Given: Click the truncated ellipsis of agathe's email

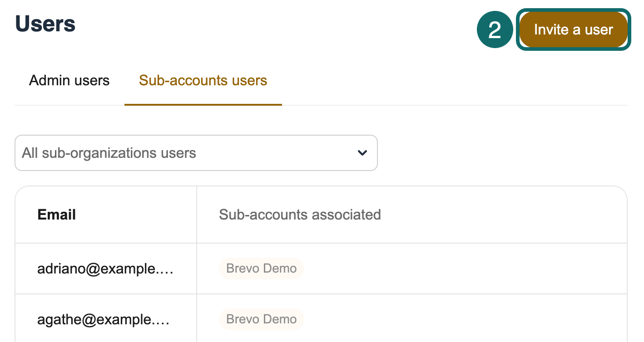Looking at the screenshot, I should (x=164, y=321).
